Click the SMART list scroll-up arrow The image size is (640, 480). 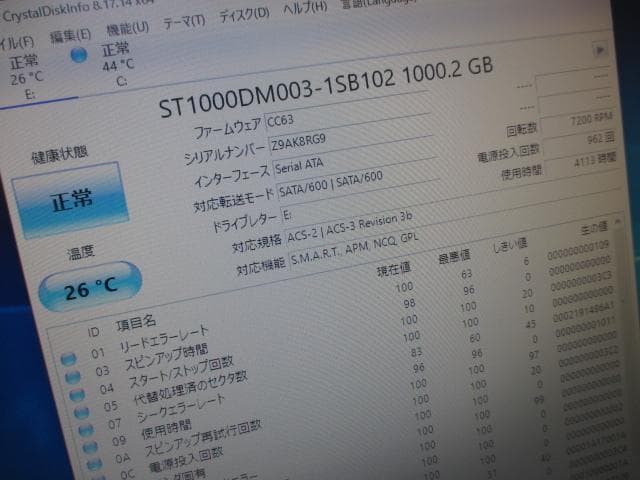618,221
